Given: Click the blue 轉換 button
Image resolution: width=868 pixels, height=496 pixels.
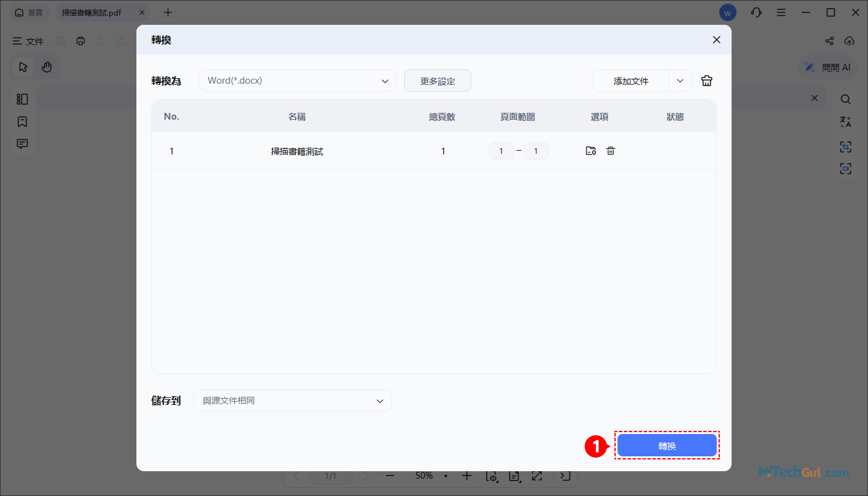Looking at the screenshot, I should click(667, 446).
